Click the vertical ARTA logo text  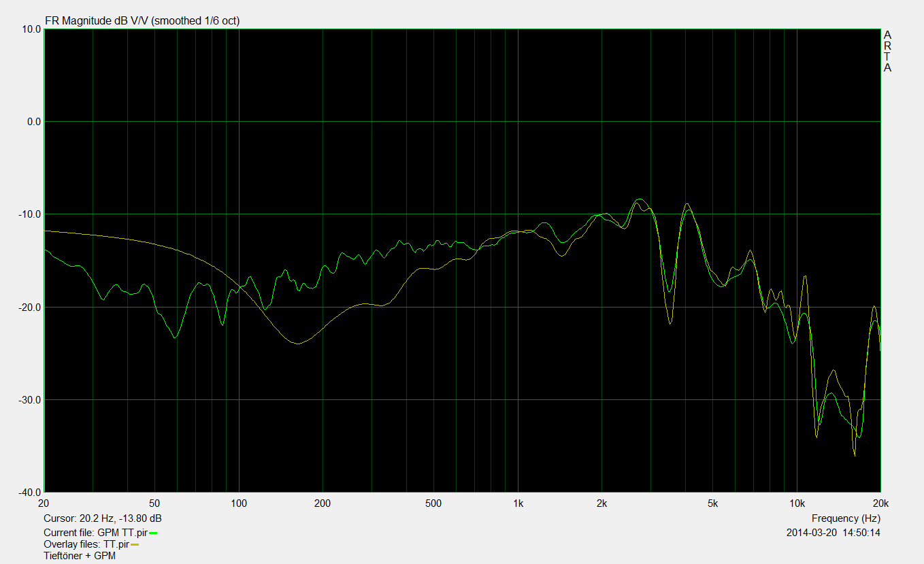(x=887, y=51)
